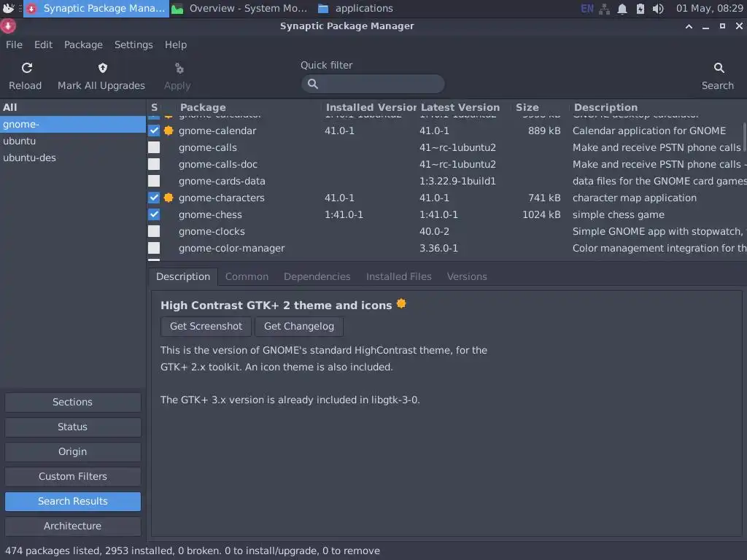Switch to the Versions tab

coord(467,276)
